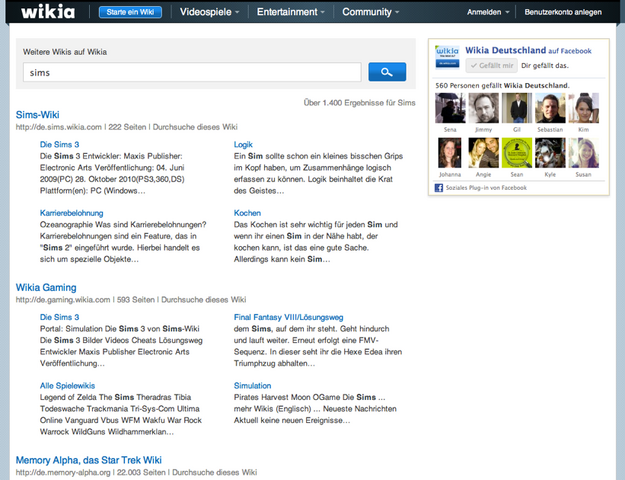Click 'Starte ein Wiki' button
This screenshot has height=480, width=625.
tap(130, 12)
